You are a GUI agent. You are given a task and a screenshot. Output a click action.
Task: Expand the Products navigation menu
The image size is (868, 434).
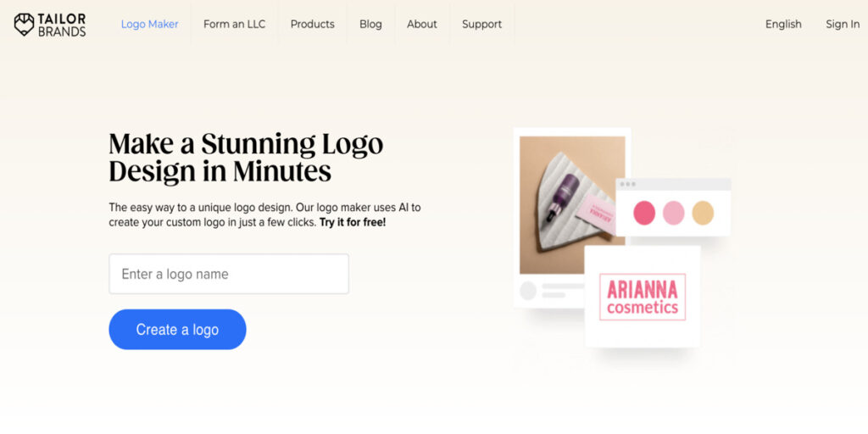coord(312,25)
